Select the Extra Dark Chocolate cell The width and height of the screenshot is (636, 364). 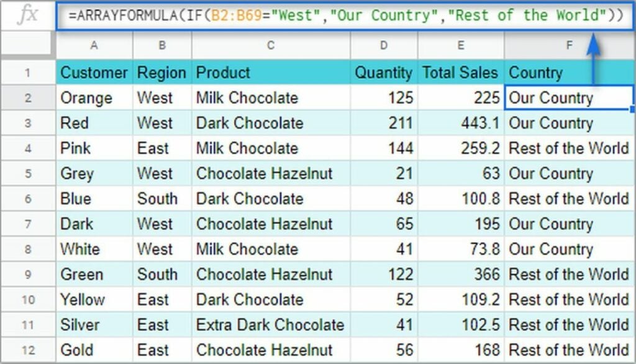point(271,325)
